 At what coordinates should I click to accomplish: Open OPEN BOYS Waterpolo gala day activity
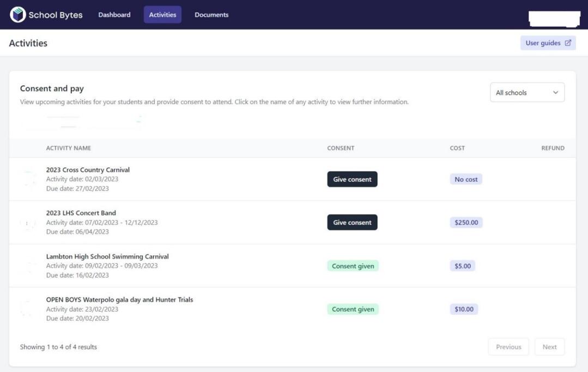tap(119, 299)
